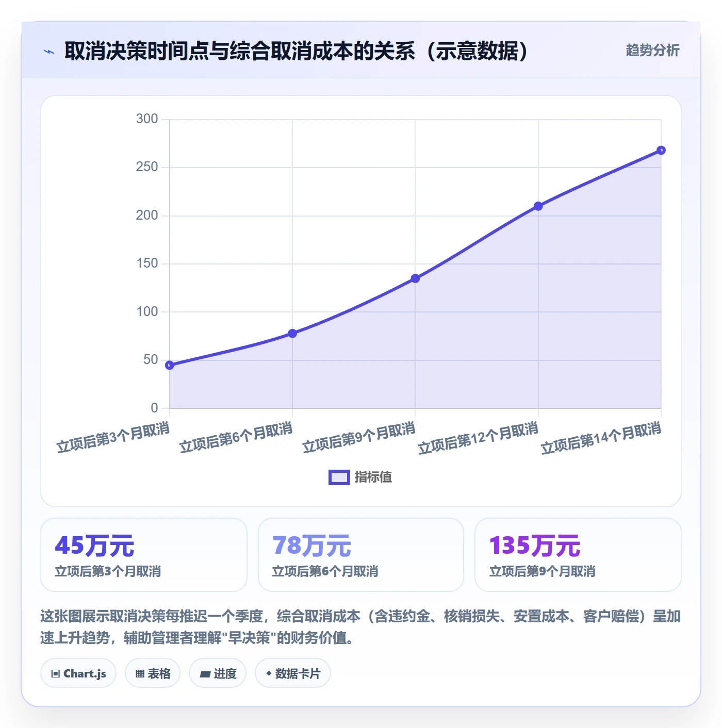Image resolution: width=722 pixels, height=728 pixels.
Task: Select the data point for 立项后第9个月取消
Action: click(415, 278)
